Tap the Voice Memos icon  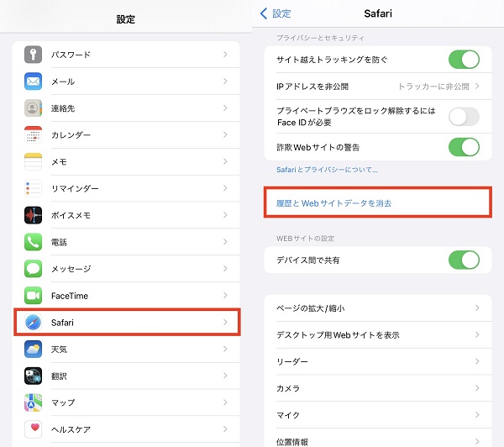[34, 215]
